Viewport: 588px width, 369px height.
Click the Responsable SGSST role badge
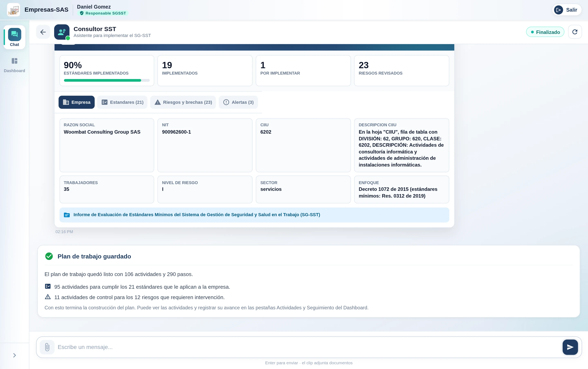[103, 13]
